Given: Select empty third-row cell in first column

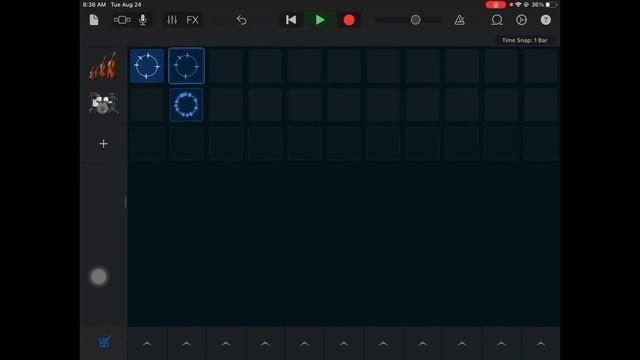Looking at the screenshot, I should (x=147, y=144).
